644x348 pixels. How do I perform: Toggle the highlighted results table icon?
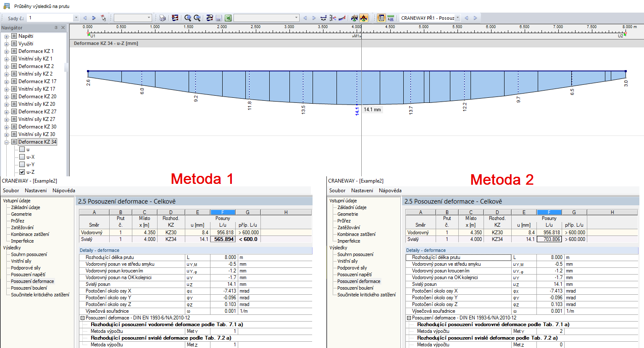381,18
